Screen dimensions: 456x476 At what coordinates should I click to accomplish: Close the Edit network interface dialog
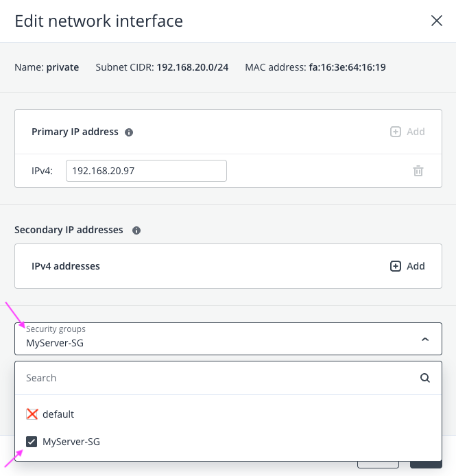(437, 21)
